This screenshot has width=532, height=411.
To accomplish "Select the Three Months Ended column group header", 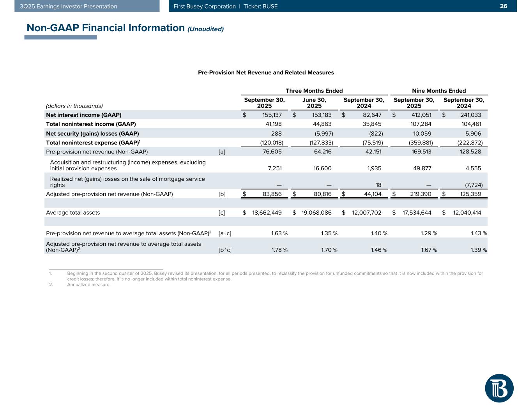I will click(x=314, y=91).
